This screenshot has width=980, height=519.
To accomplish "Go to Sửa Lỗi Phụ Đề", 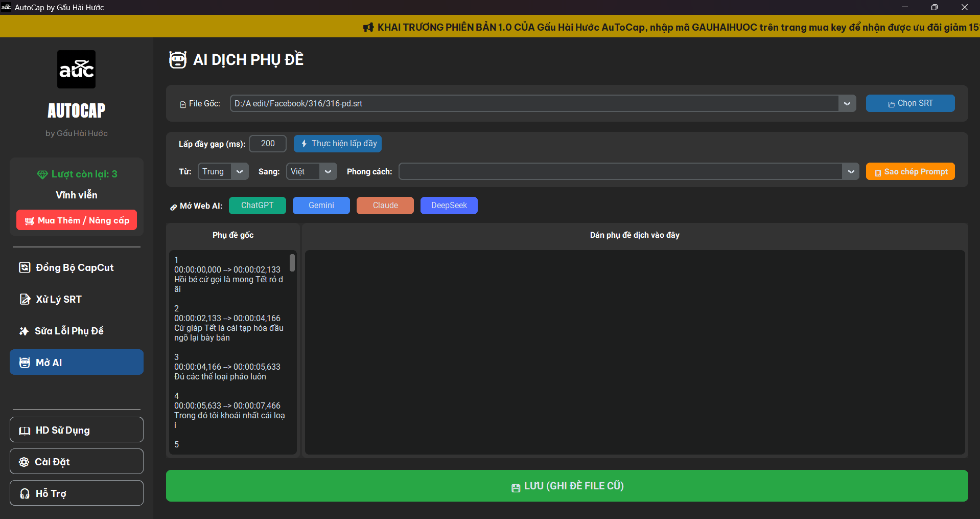I will point(77,331).
